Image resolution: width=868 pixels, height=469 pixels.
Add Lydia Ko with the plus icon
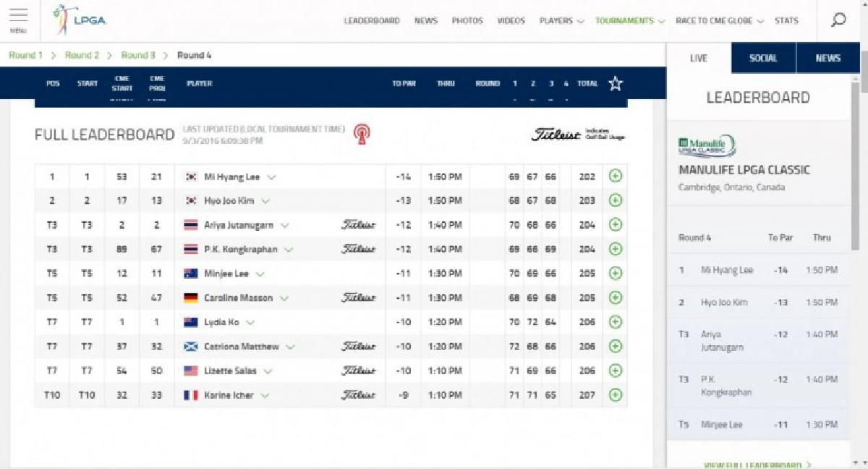pyautogui.click(x=616, y=322)
